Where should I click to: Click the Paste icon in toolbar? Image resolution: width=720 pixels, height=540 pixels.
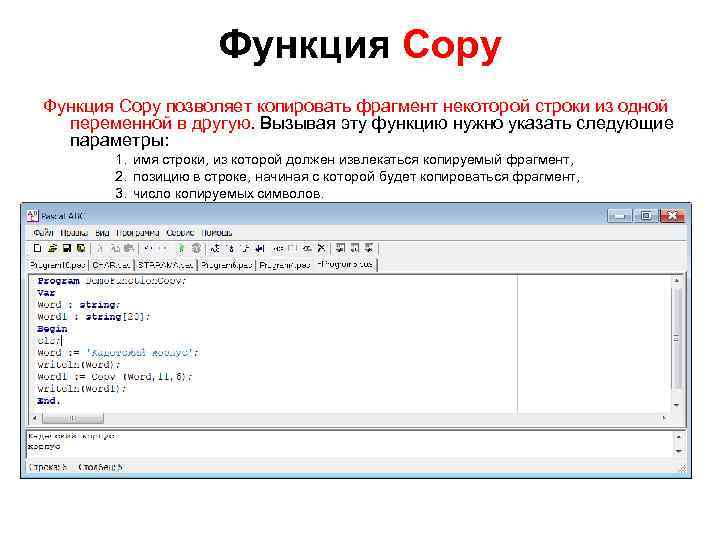pyautogui.click(x=129, y=248)
